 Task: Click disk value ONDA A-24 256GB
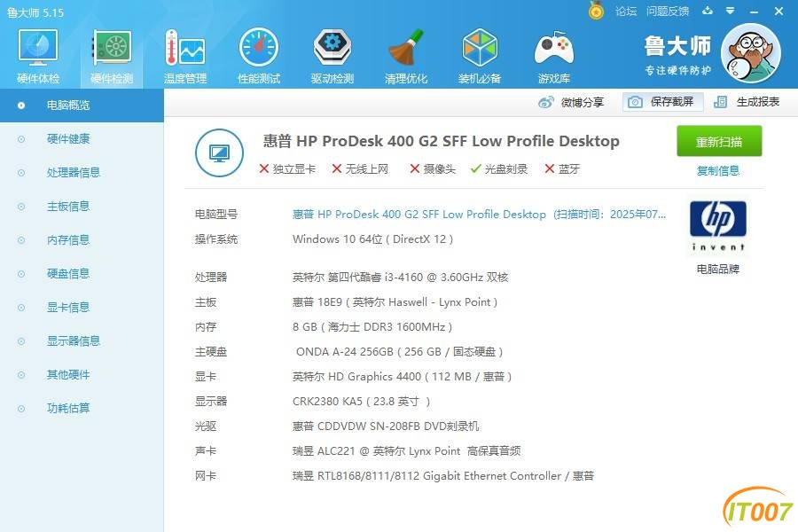click(400, 352)
